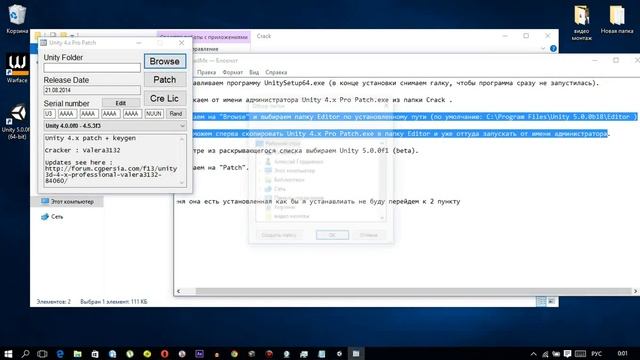Focus the Unity Folder input field
The height and width of the screenshot is (360, 640).
click(x=92, y=68)
